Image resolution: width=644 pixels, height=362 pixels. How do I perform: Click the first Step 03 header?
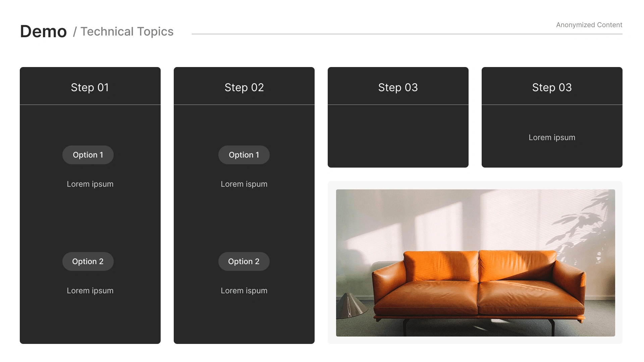pyautogui.click(x=398, y=87)
